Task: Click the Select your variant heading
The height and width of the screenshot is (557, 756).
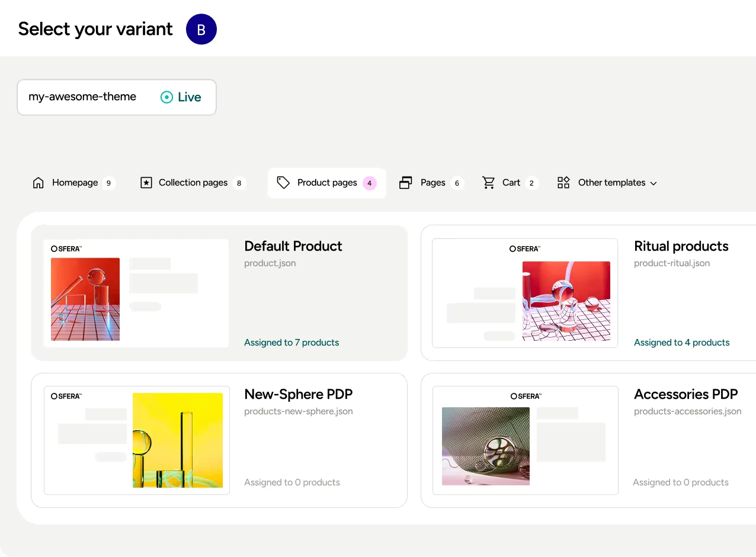Action: click(x=95, y=29)
